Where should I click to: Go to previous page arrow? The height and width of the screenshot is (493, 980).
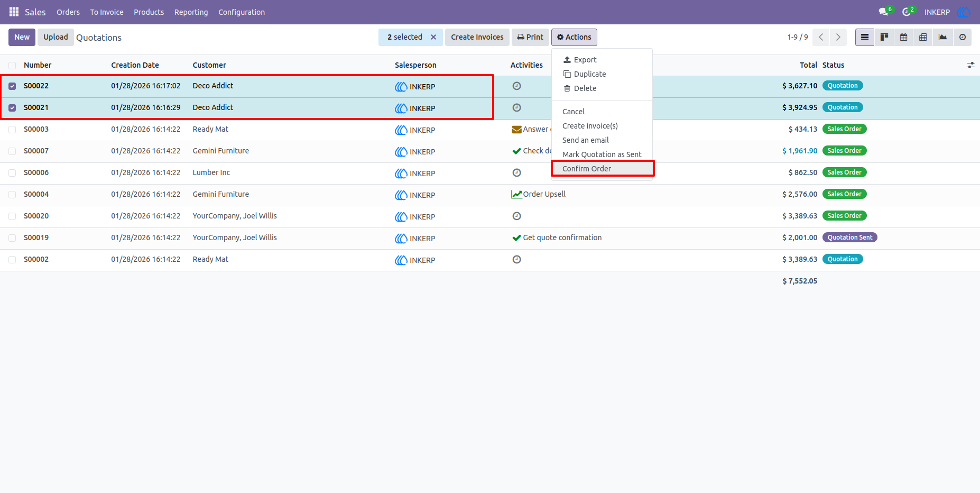(821, 37)
